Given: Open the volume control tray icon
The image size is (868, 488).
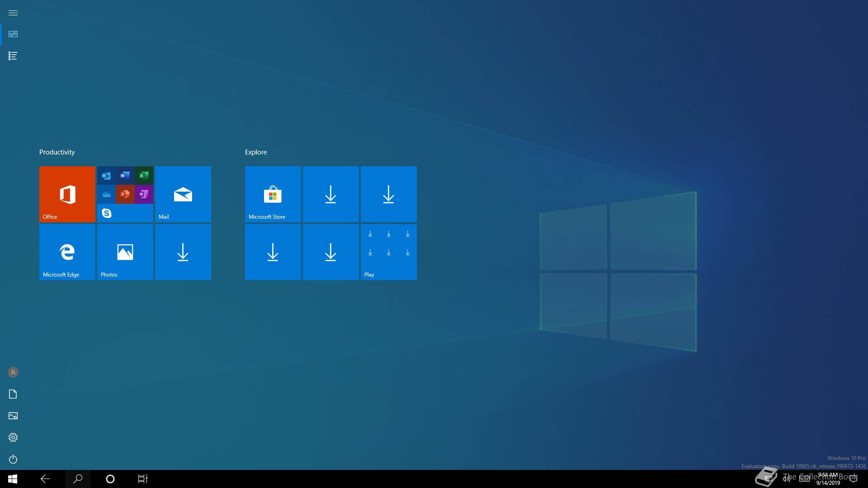Looking at the screenshot, I should point(787,479).
